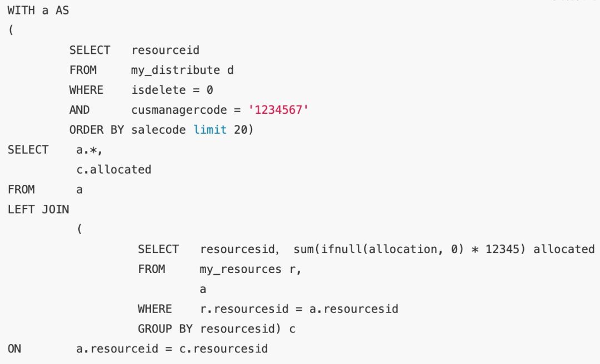Click the 'GROUP BY' keyword
600x364 pixels.
[165, 329]
